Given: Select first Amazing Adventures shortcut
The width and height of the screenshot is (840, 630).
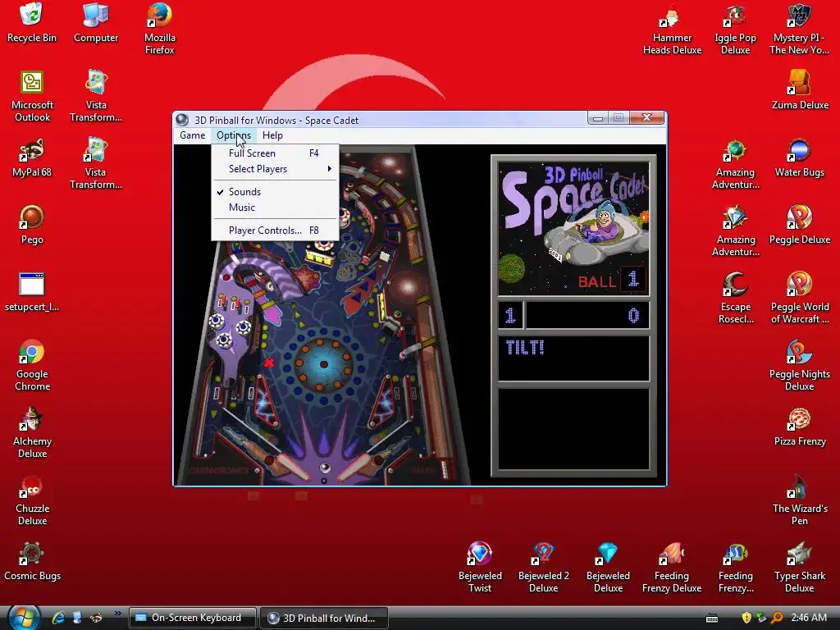Looking at the screenshot, I should pyautogui.click(x=735, y=164).
